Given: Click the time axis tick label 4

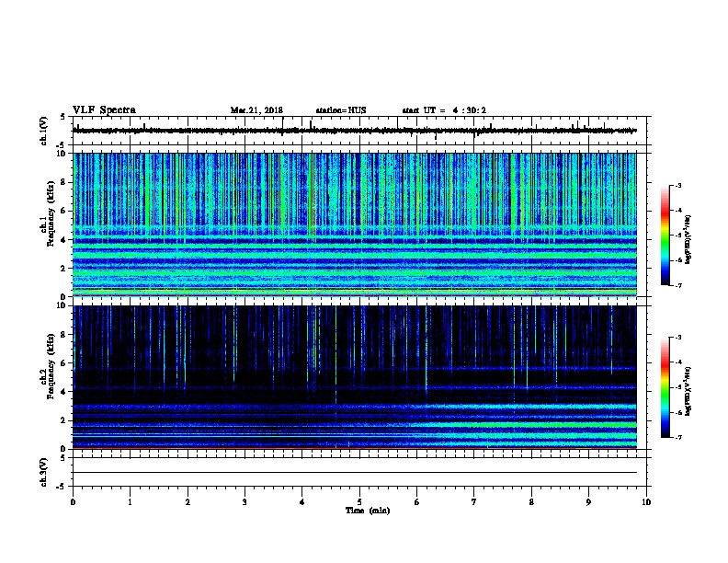Looking at the screenshot, I should point(302,502).
